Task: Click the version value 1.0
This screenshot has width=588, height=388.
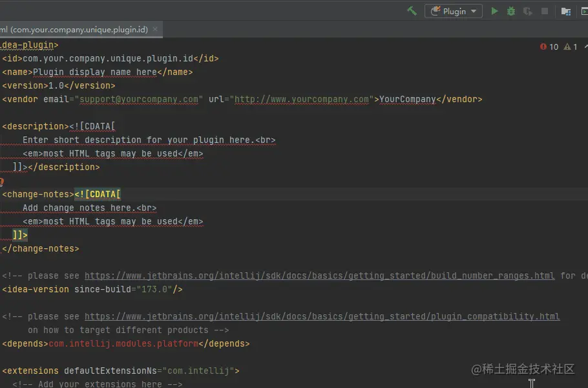Action: point(56,85)
